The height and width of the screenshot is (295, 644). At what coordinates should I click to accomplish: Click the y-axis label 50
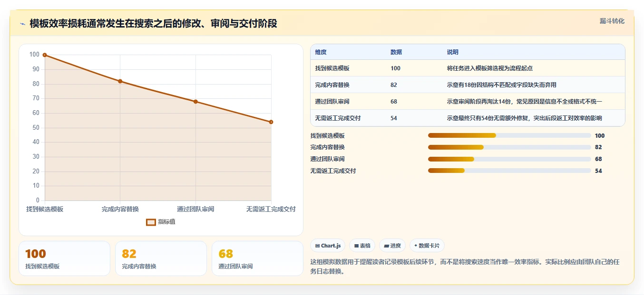36,128
